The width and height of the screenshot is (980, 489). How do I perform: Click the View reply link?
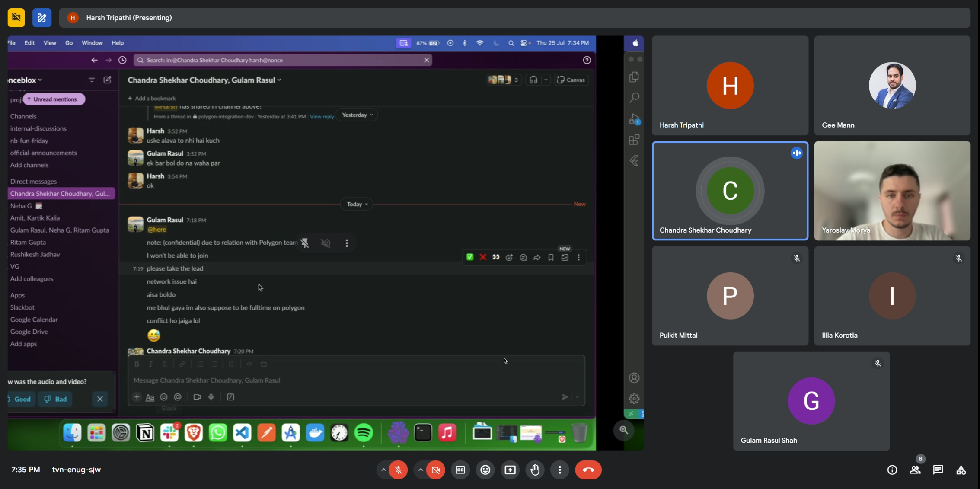[322, 117]
